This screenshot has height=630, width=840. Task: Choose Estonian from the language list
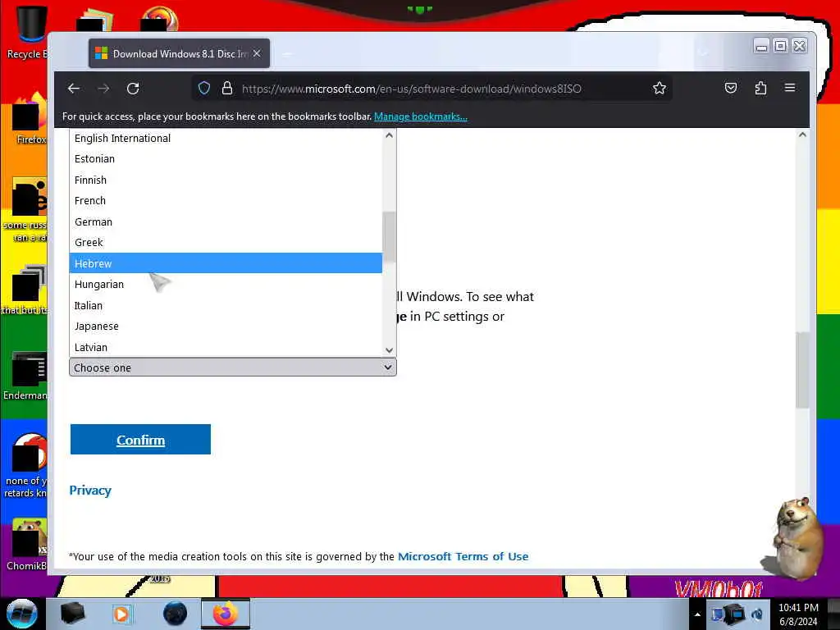click(226, 158)
